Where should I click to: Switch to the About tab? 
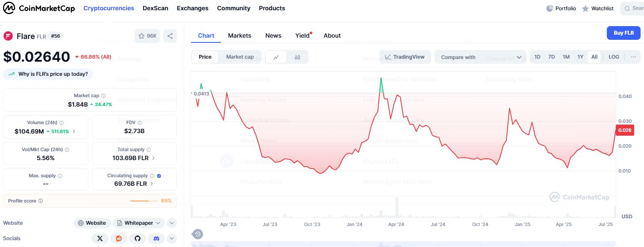[332, 36]
